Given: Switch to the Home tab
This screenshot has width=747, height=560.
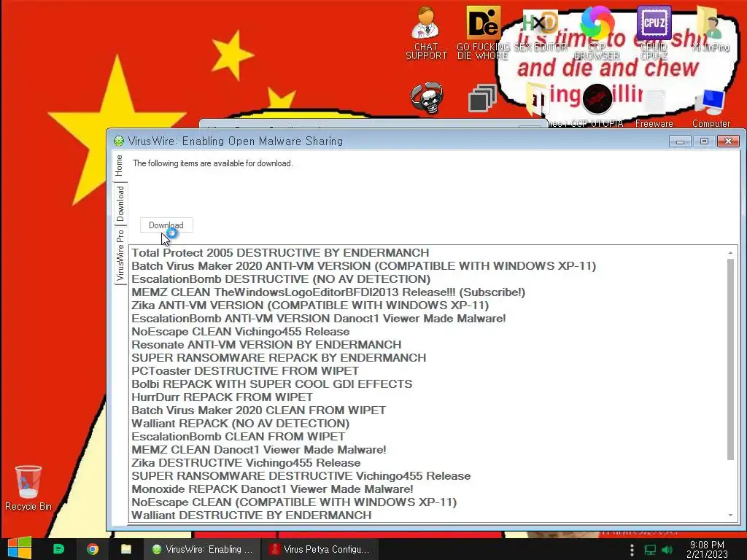Looking at the screenshot, I should pyautogui.click(x=119, y=166).
